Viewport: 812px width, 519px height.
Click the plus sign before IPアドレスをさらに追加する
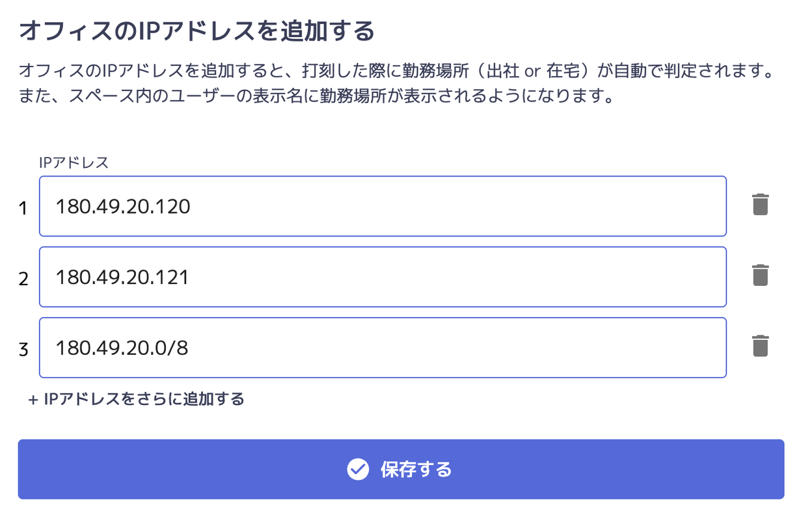33,399
